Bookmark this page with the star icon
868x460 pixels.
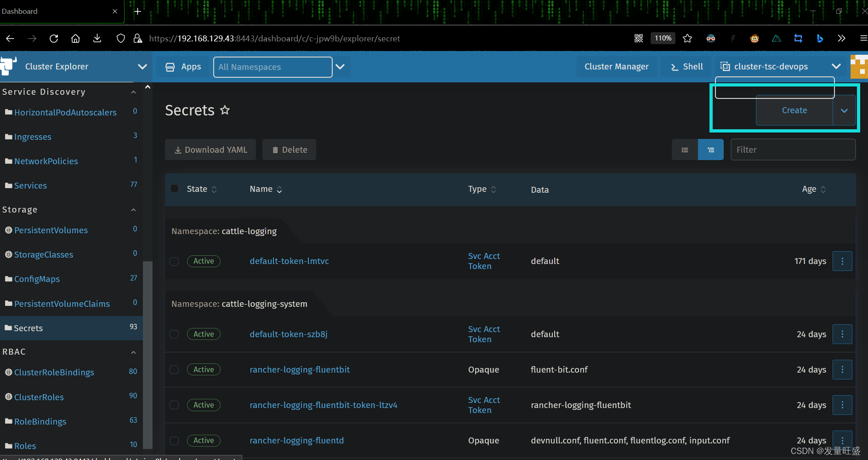click(x=687, y=38)
